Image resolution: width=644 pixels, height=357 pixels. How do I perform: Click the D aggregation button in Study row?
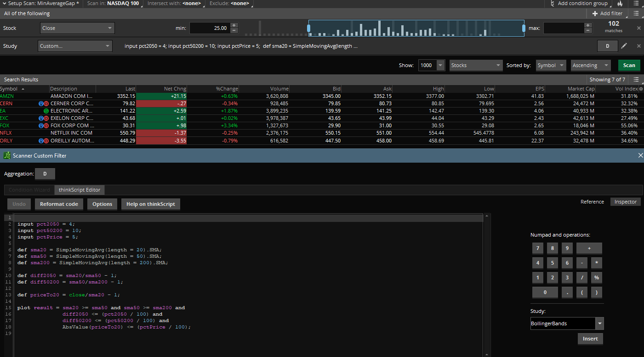(x=607, y=46)
